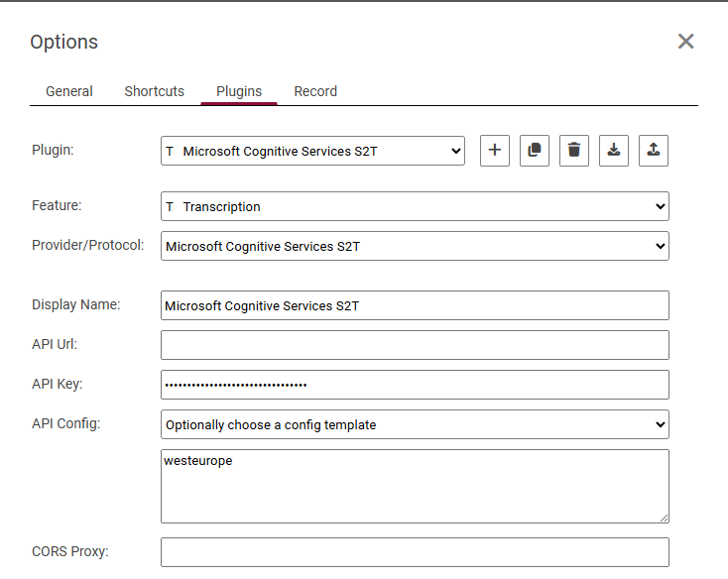This screenshot has width=728, height=579.
Task: Click the 'Display Name:' label
Action: click(76, 304)
